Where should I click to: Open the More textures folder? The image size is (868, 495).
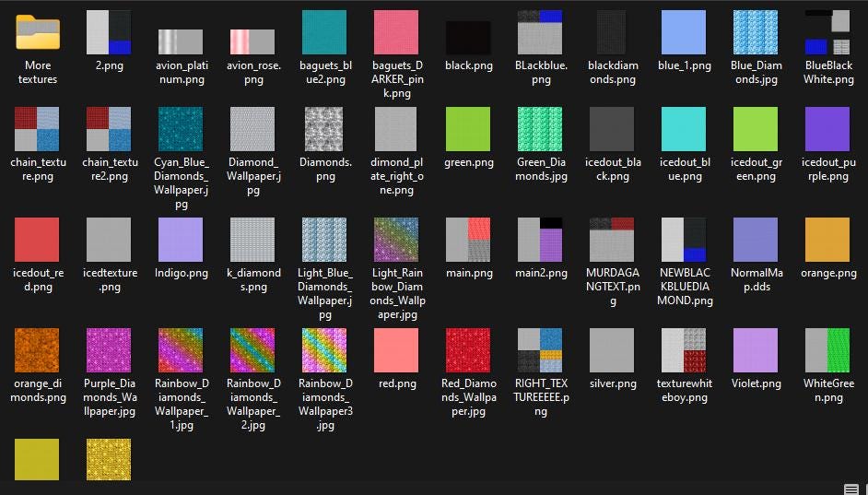(x=37, y=32)
